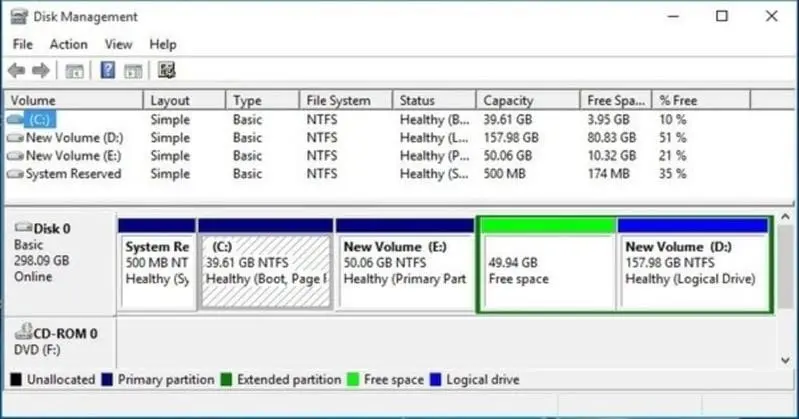The height and width of the screenshot is (419, 799).
Task: Click the black Unallocated legend swatch
Action: [16, 380]
